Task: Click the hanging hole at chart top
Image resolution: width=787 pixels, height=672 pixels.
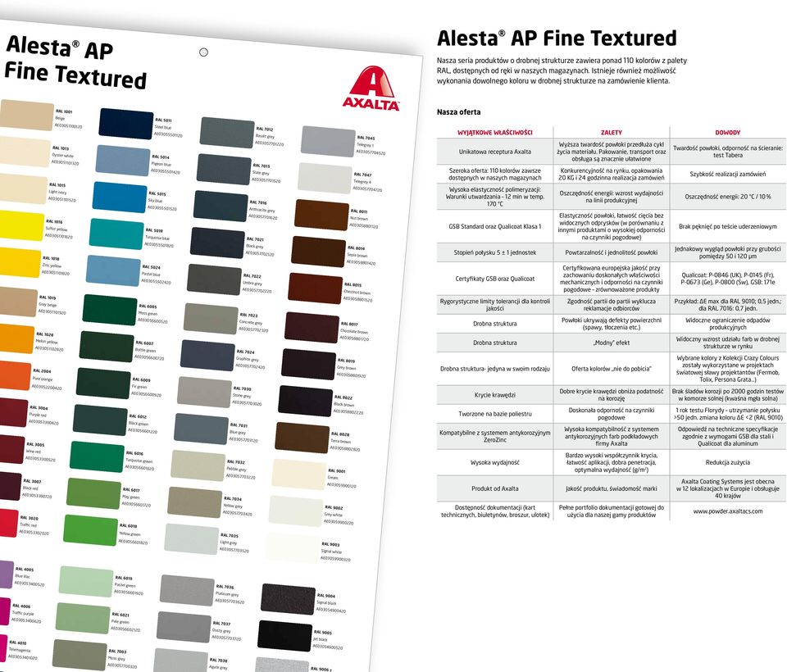Action: pyautogui.click(x=203, y=52)
